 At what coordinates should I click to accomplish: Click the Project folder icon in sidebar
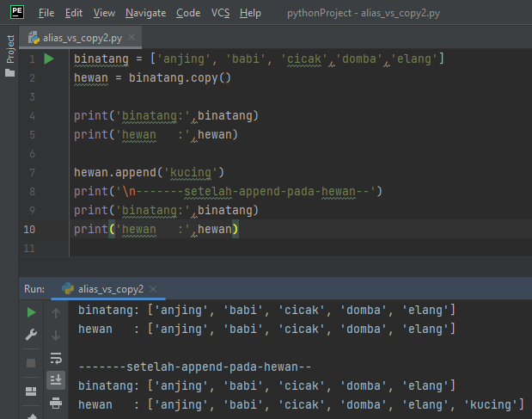pos(9,72)
